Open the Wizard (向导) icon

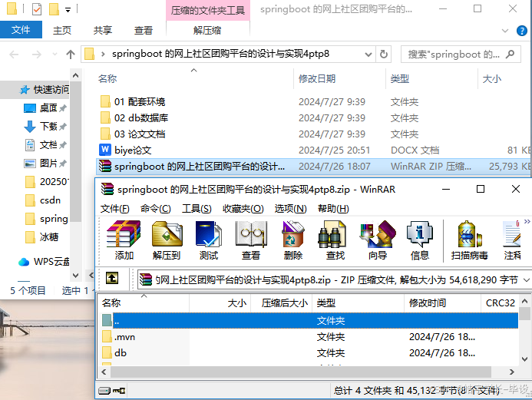click(x=378, y=240)
